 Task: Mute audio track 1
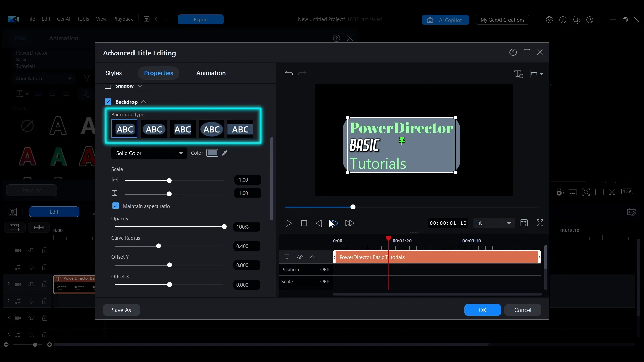pos(31,267)
